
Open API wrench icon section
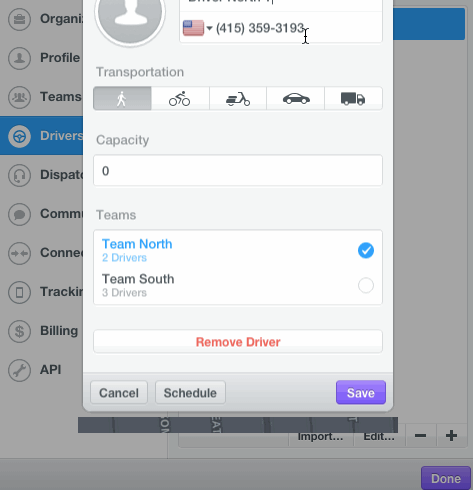pos(19,370)
